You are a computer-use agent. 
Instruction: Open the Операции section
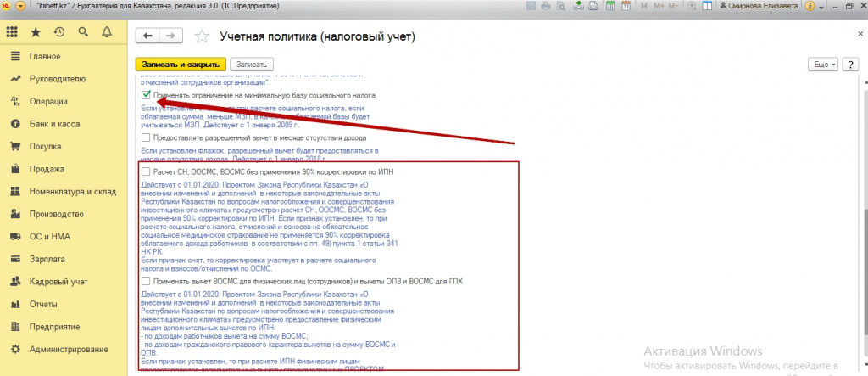click(x=64, y=102)
